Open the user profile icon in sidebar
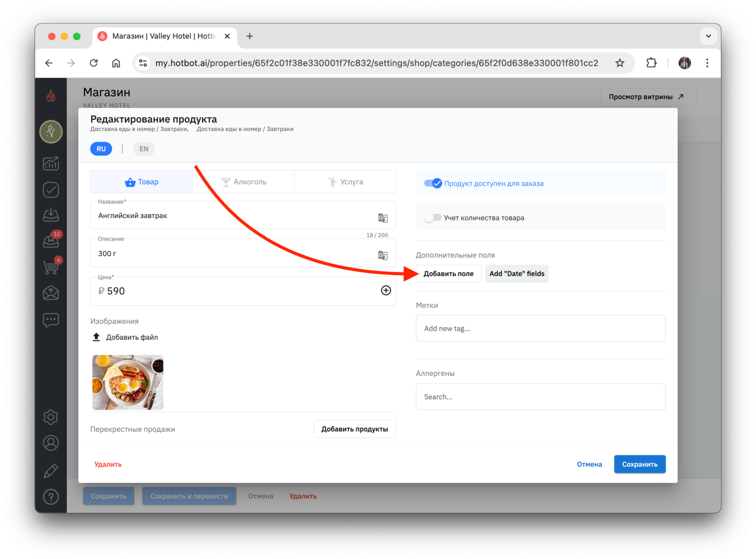Image resolution: width=756 pixels, height=559 pixels. [51, 443]
